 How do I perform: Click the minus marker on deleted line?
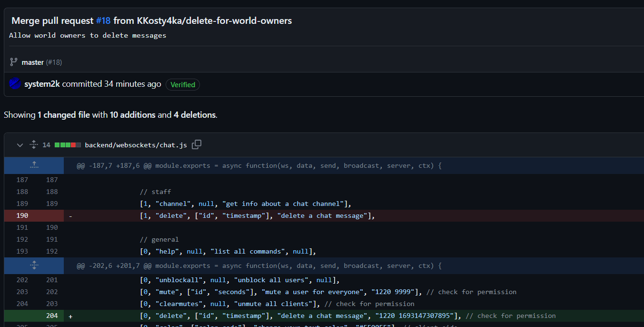pos(70,216)
